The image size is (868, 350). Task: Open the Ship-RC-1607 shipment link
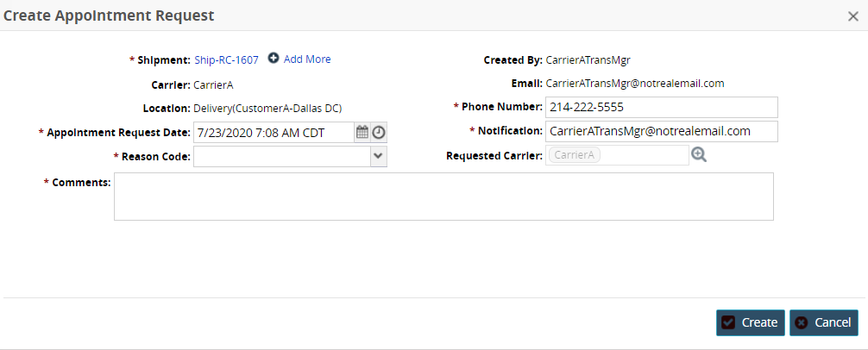coord(226,59)
